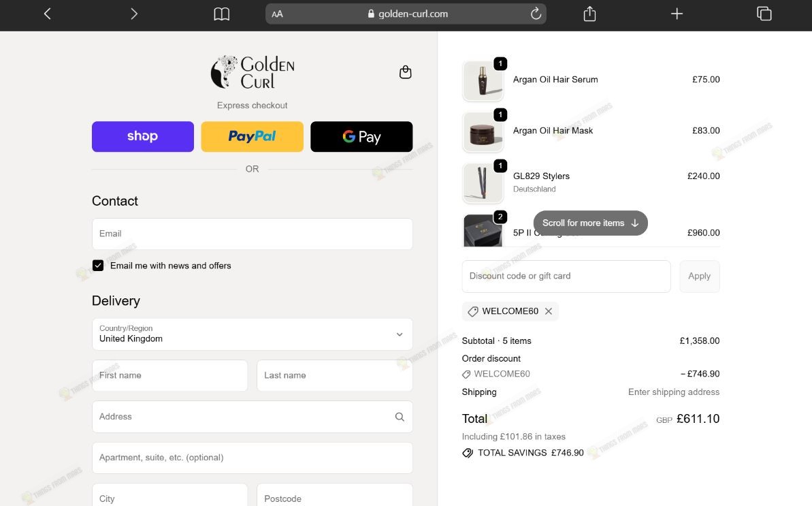Screen dimensions: 812x506
Task: Click the City field
Action: point(170,495)
